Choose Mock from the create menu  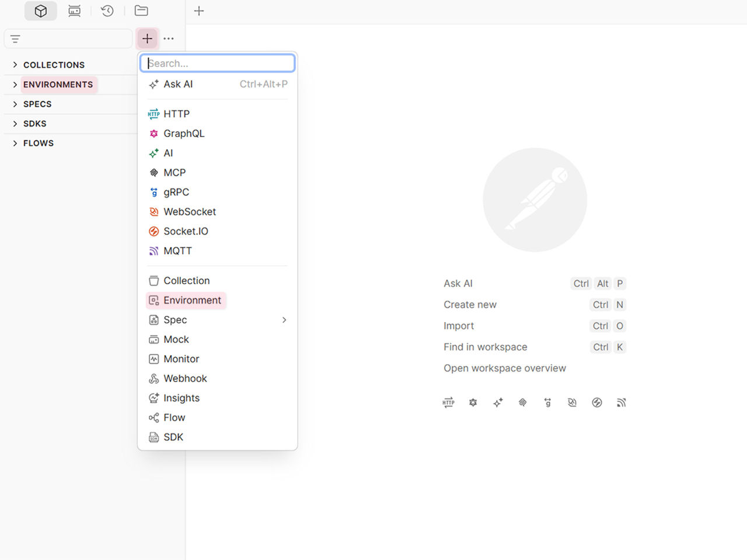(217, 339)
